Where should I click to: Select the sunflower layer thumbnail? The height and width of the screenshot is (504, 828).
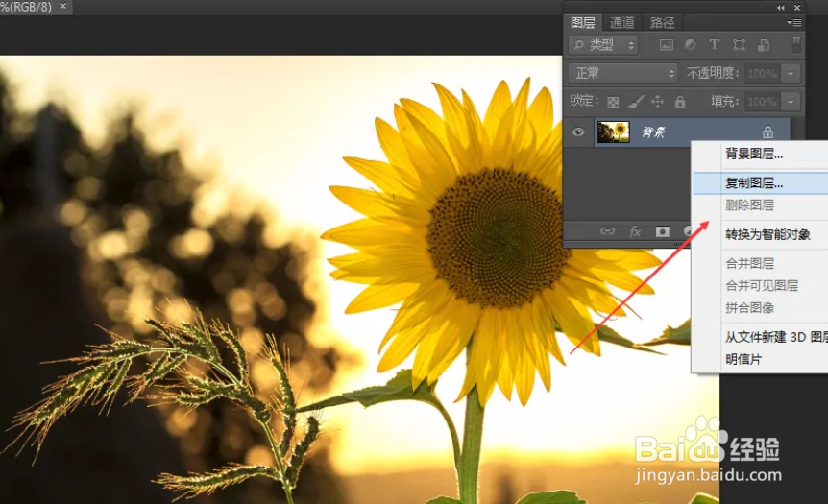(x=613, y=132)
